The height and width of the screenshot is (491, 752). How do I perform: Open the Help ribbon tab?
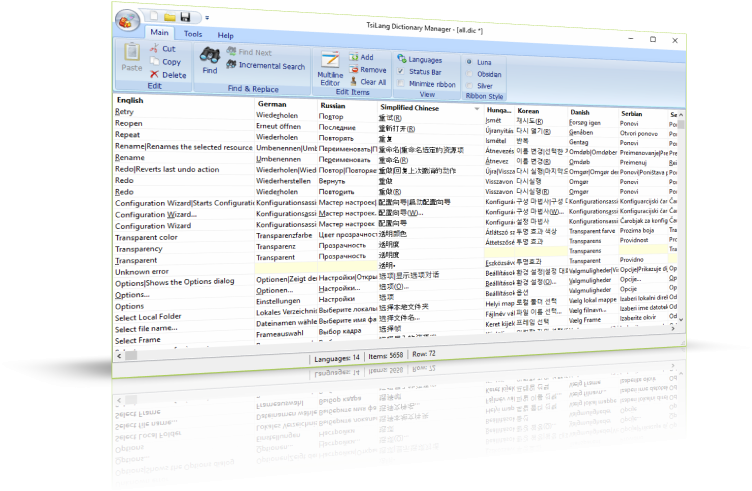225,35
